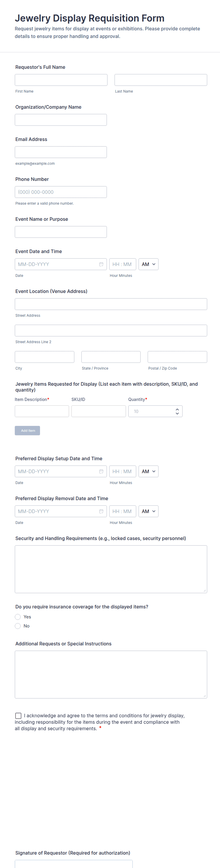Screen dimensions: 220x868
Task: Click the Jewelry Display Requisition Form title
Action: pos(90,18)
